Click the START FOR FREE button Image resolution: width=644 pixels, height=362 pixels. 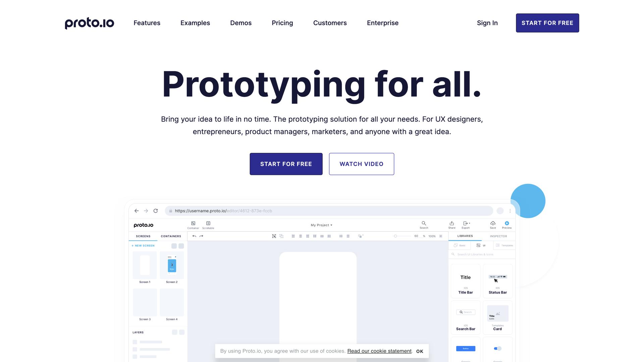click(x=547, y=23)
